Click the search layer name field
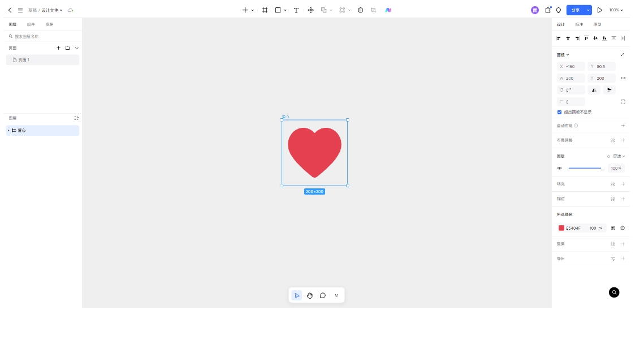Viewport: 644px width, 340px height. [43, 36]
